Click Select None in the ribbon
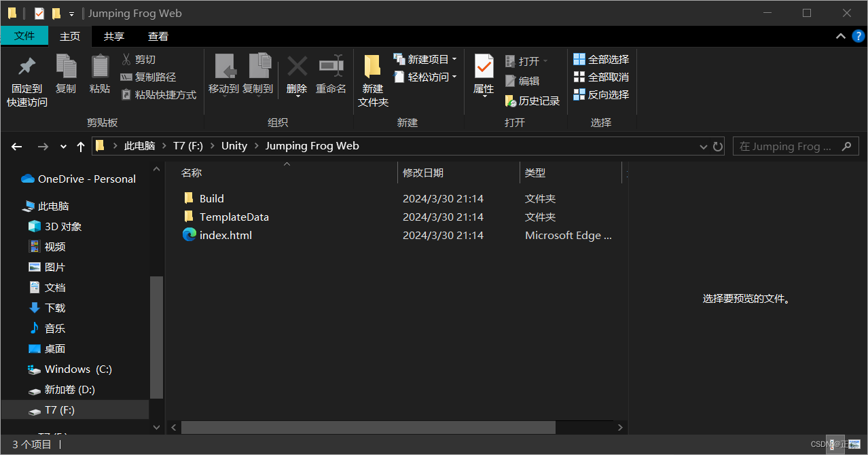The height and width of the screenshot is (455, 868). [x=601, y=77]
